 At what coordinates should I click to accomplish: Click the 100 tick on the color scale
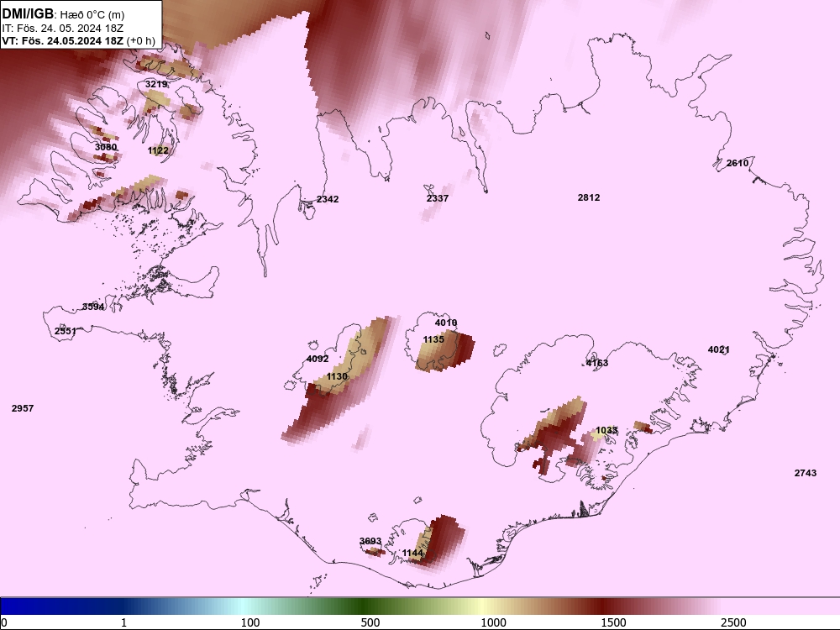(250, 622)
